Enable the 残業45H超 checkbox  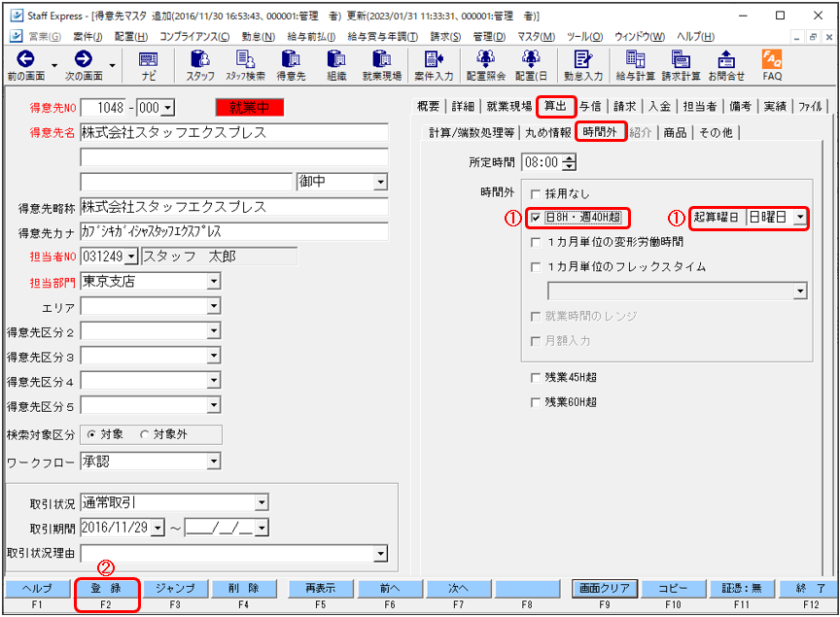pos(536,377)
